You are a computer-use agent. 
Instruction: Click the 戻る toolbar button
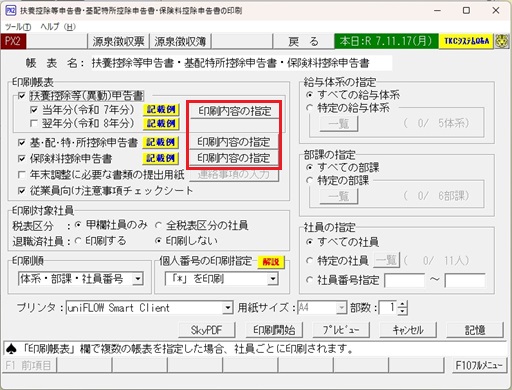click(x=304, y=42)
